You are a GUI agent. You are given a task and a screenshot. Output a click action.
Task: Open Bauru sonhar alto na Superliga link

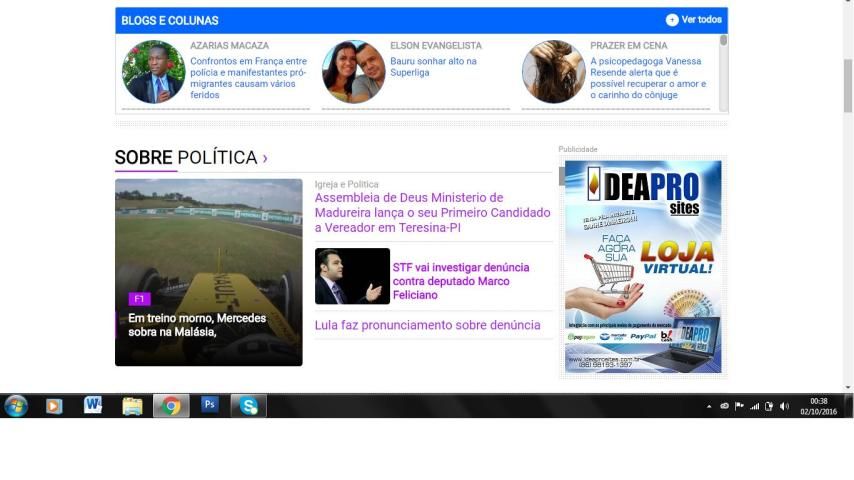click(x=433, y=67)
